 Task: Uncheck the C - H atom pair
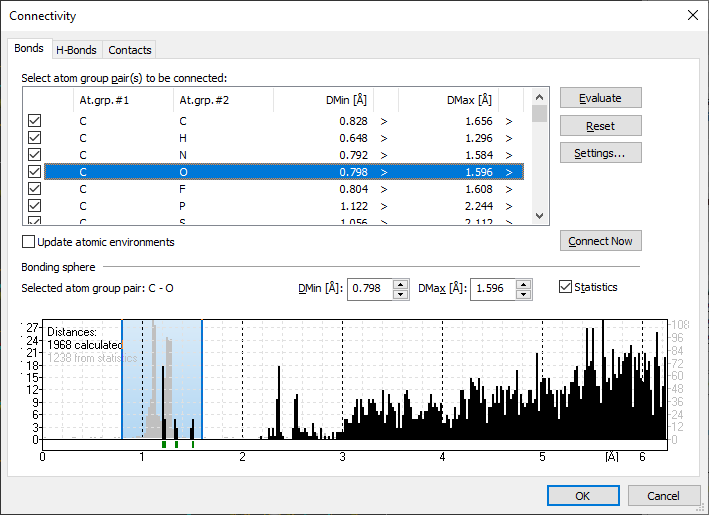(35, 138)
